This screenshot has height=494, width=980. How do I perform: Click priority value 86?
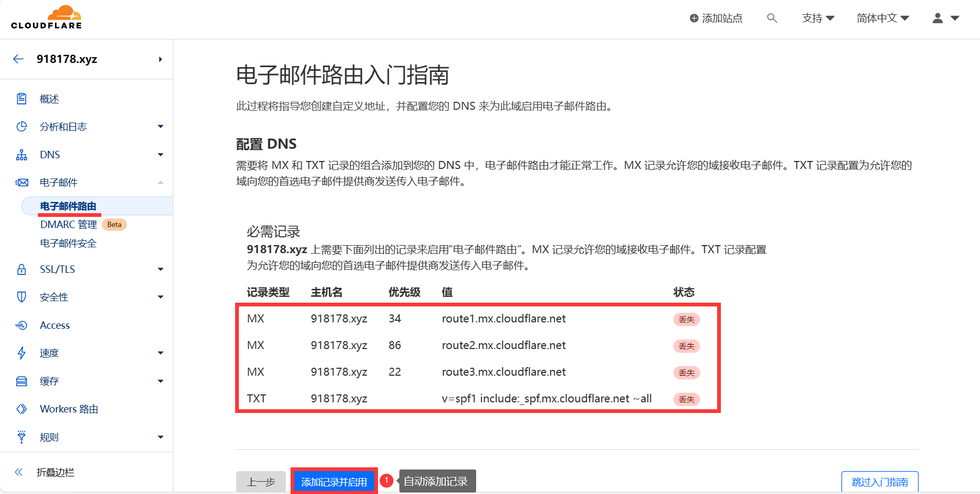coord(395,345)
